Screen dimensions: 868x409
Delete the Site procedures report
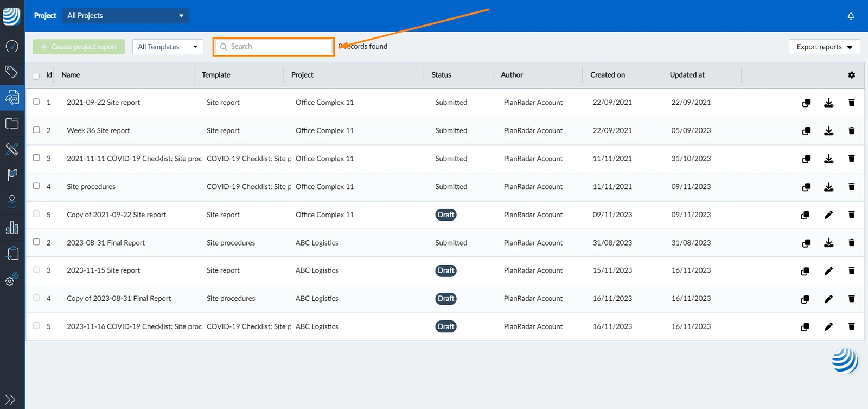click(851, 187)
